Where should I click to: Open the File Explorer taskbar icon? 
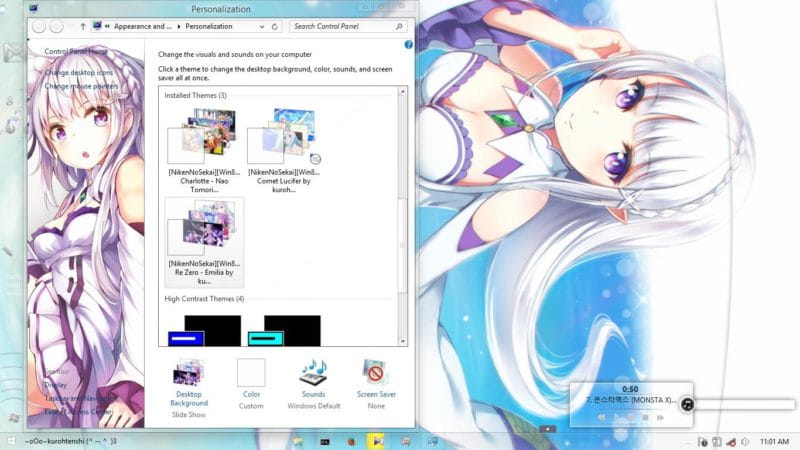click(x=298, y=441)
